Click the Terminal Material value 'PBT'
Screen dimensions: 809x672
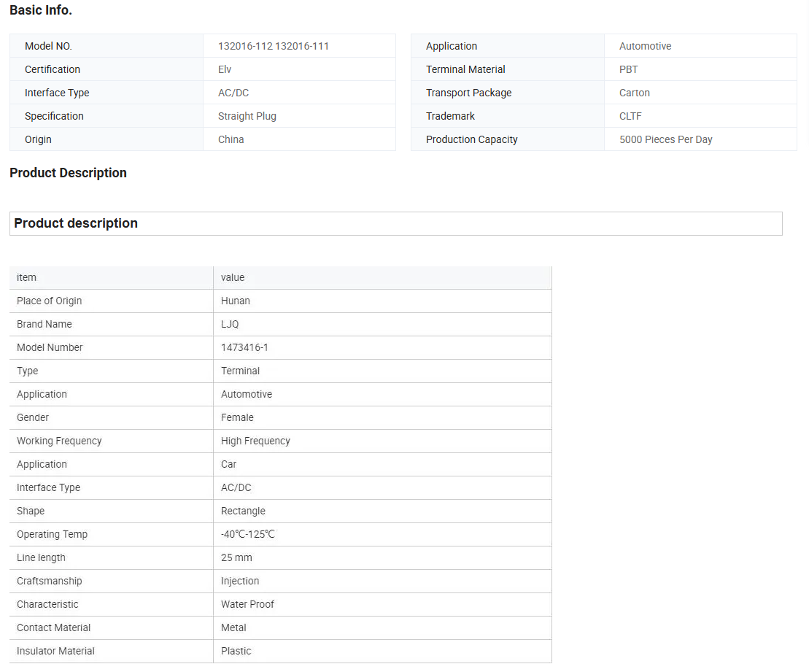628,69
